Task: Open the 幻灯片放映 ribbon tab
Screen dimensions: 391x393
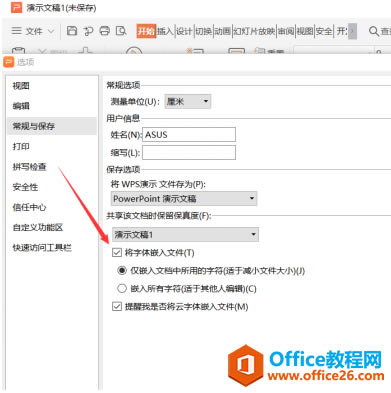Action: pos(254,31)
